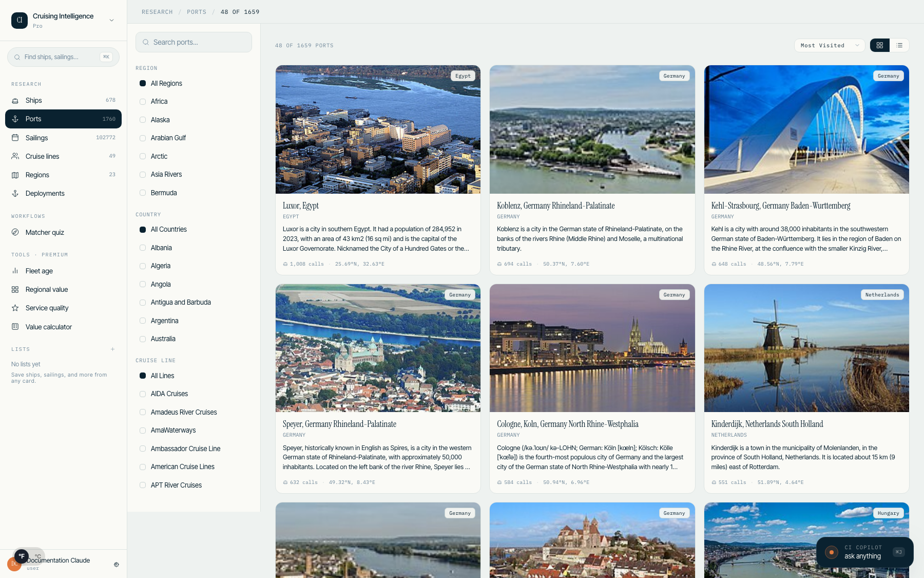924x578 pixels.
Task: Click Find ships, sailings search field
Action: pyautogui.click(x=63, y=57)
